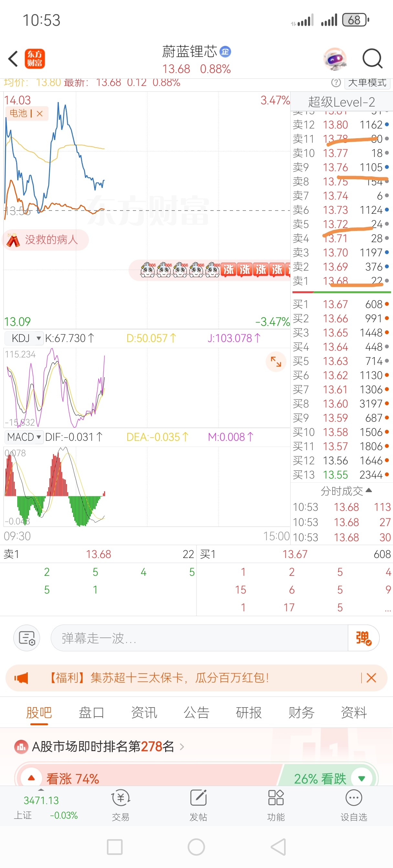The width and height of the screenshot is (393, 868).
Task: Open A股市场即时排名第278名 chevron link
Action: click(x=182, y=747)
